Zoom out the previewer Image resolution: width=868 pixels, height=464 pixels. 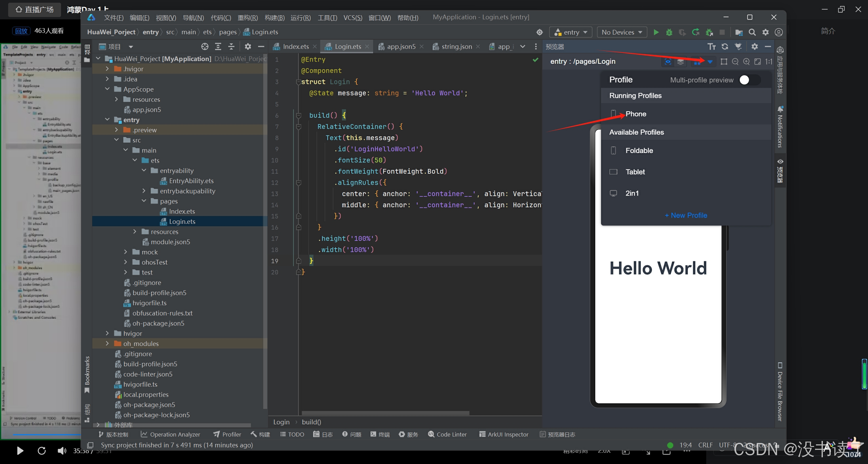click(x=735, y=61)
